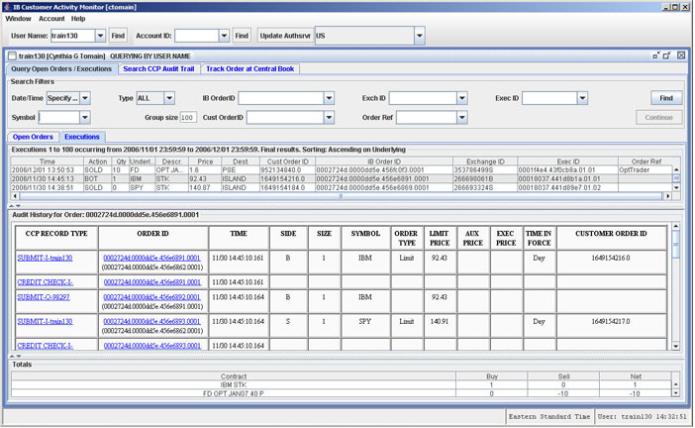Click right scroll arrow under executions table
695x428 pixels.
coord(669,197)
